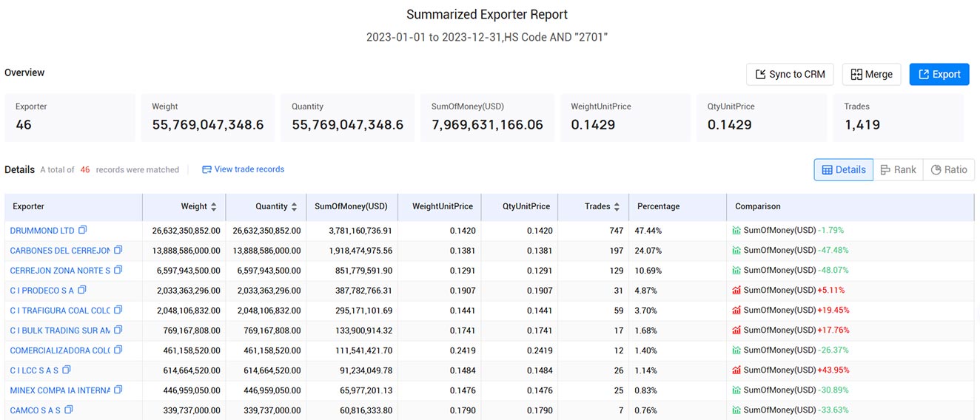This screenshot has height=420, width=980.
Task: Copy the MINEX COMPA IA exporter name
Action: click(118, 390)
